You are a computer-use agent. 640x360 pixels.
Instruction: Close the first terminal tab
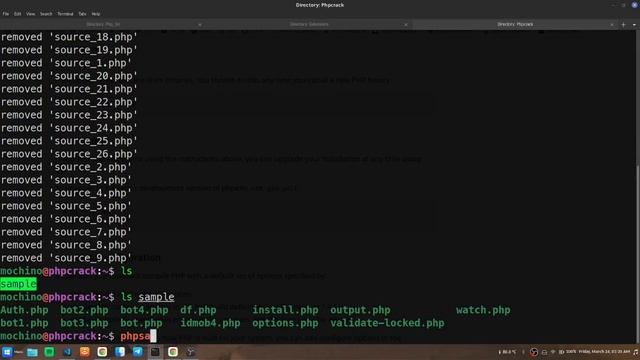[x=200, y=24]
